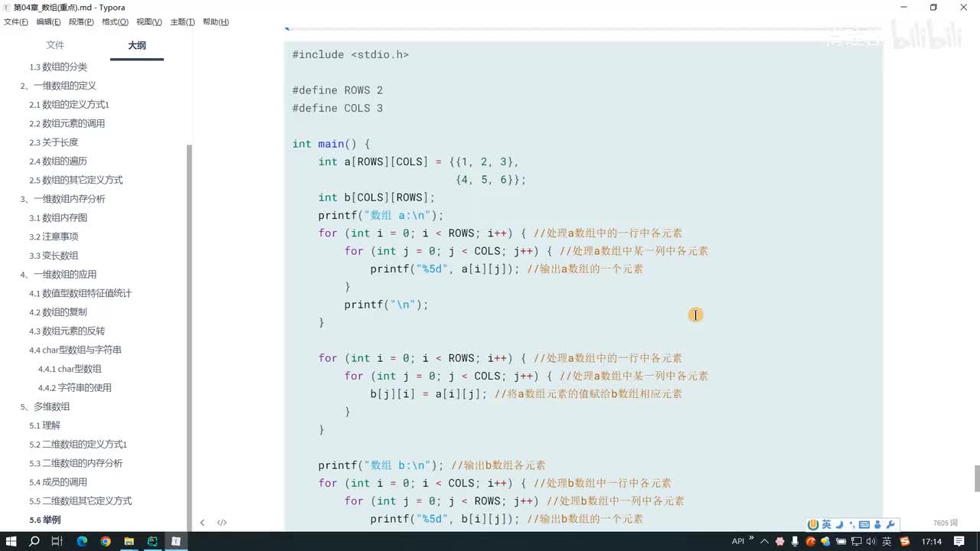The image size is (980, 551).
Task: Open Windows taskbar search
Action: click(x=34, y=541)
